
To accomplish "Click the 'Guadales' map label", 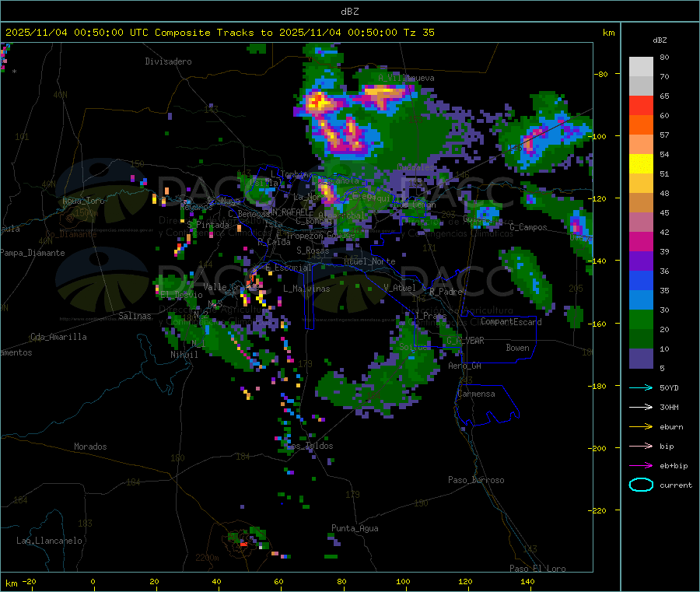I will (415, 167).
